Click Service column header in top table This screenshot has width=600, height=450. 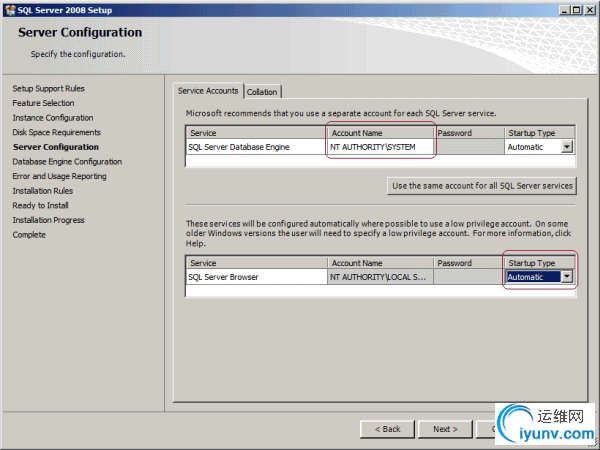pyautogui.click(x=257, y=133)
